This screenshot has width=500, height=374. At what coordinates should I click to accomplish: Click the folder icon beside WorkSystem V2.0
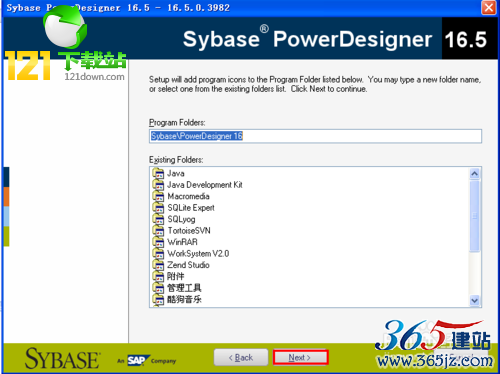(158, 253)
